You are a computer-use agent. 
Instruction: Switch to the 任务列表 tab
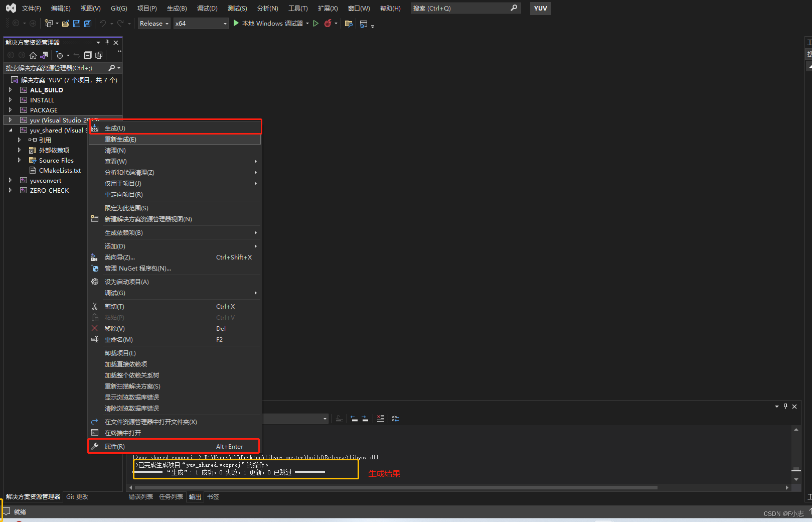(171, 496)
